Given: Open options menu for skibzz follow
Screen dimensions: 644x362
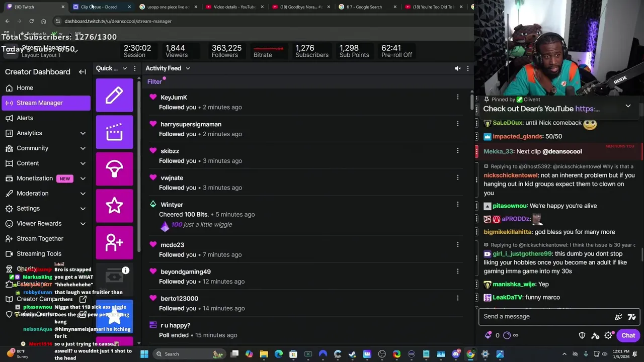Looking at the screenshot, I should (x=457, y=150).
